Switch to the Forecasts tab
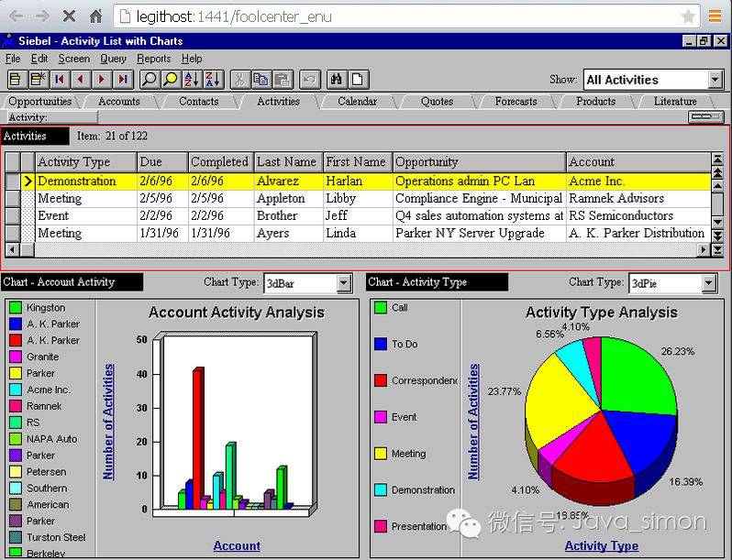This screenshot has width=732, height=560. pyautogui.click(x=516, y=101)
